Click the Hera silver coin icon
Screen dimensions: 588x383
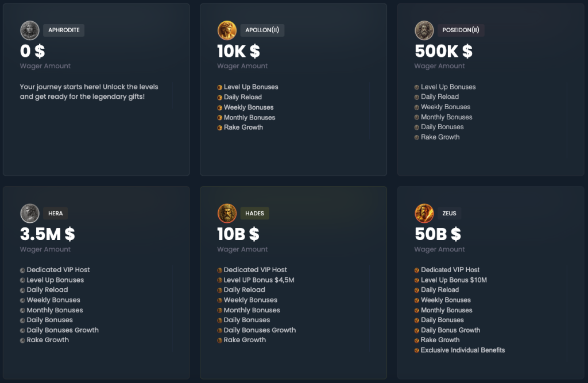[30, 213]
